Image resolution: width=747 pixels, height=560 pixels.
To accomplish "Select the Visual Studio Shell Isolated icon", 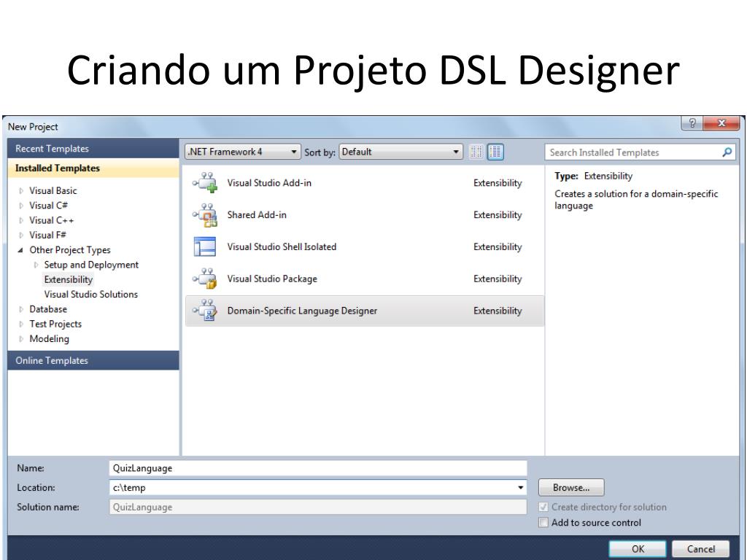I will (205, 246).
